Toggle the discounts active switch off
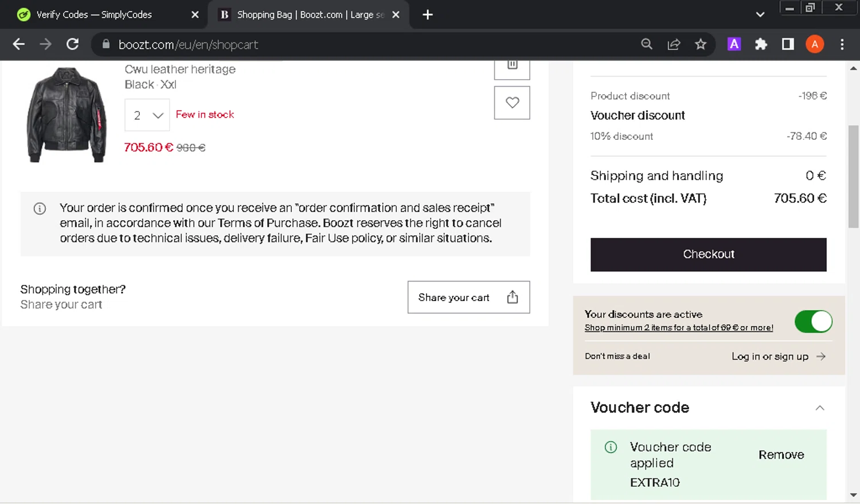Screen dimensions: 860x504 [x=813, y=322]
